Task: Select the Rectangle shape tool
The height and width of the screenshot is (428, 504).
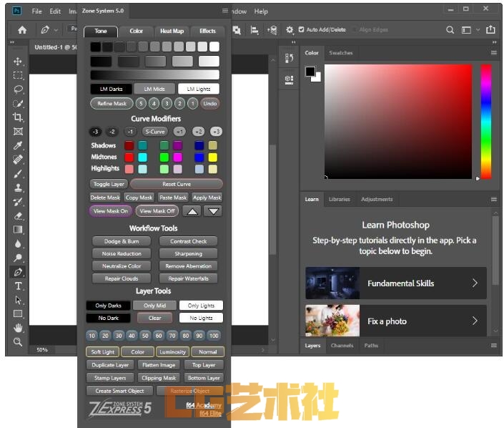Action: [18, 313]
